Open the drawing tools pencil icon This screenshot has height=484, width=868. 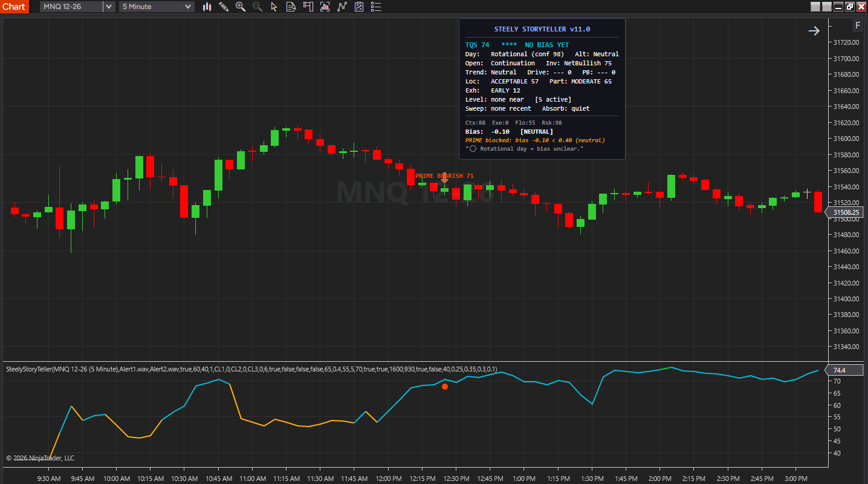pyautogui.click(x=224, y=7)
